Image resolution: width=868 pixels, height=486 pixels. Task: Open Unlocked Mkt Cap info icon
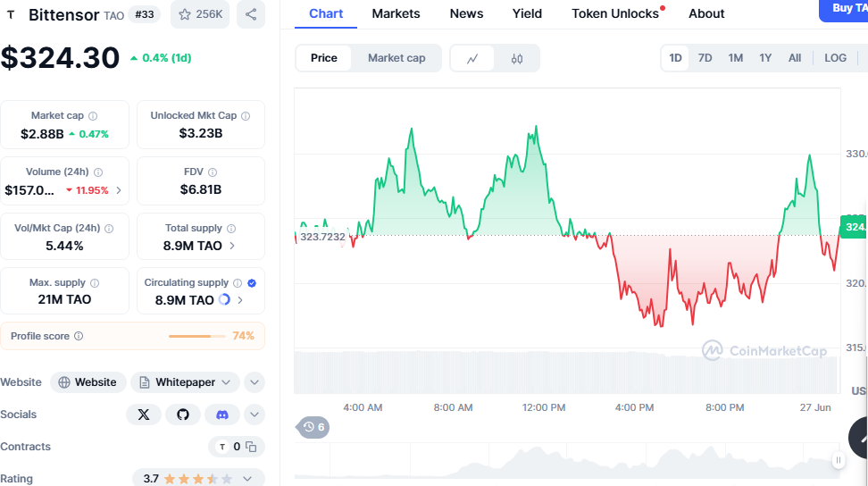coord(246,115)
